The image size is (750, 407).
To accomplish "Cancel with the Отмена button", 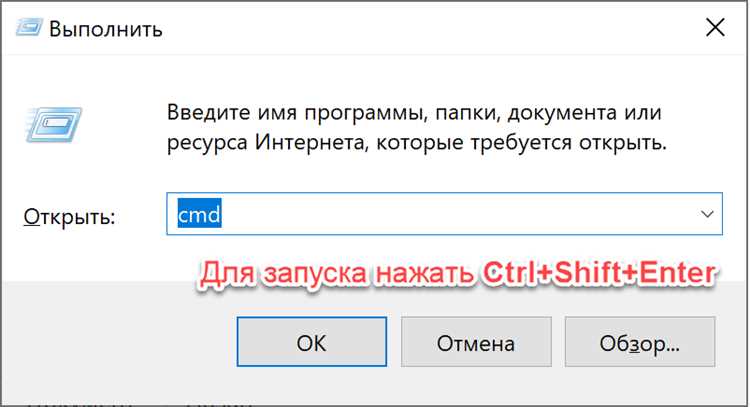I will tap(475, 343).
